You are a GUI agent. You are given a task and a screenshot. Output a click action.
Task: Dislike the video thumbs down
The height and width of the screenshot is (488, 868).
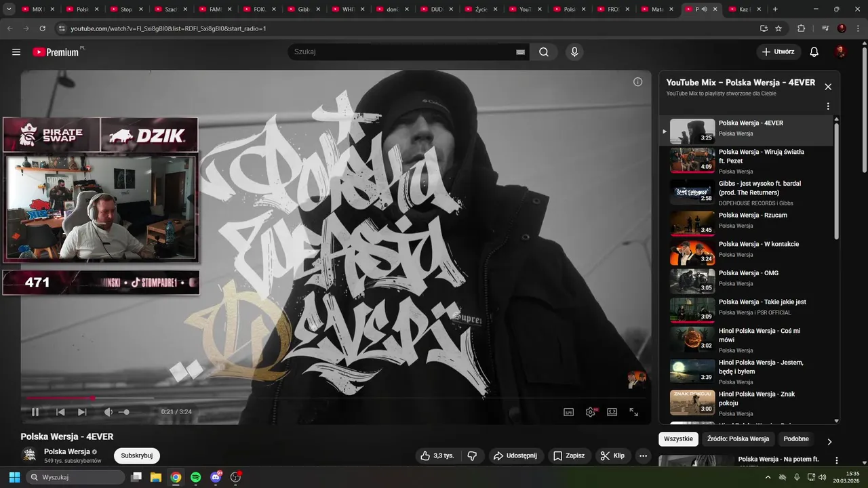[473, 455]
